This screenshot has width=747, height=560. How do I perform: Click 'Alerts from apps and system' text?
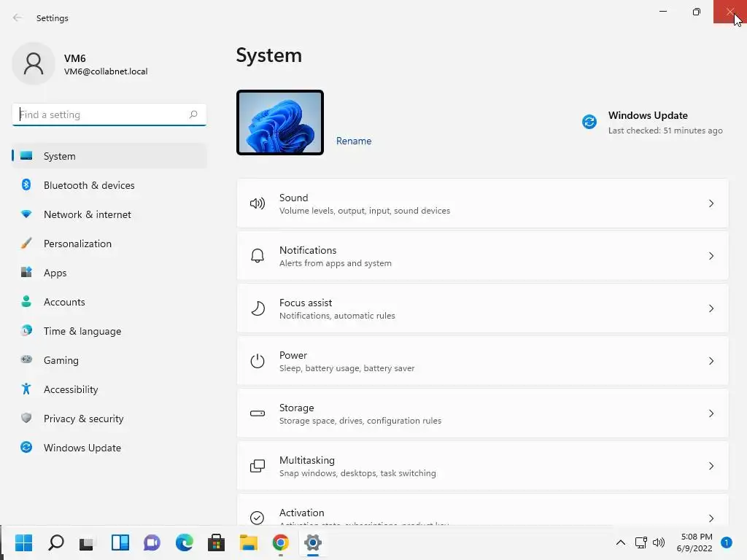[x=336, y=263]
